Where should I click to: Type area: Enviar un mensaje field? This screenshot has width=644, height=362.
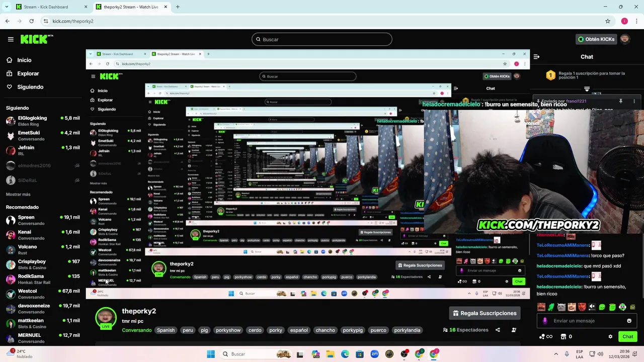(x=587, y=321)
